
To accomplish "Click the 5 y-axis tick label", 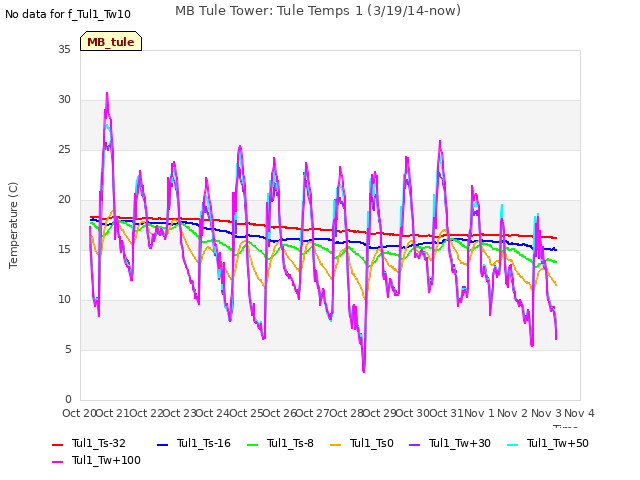I will click(68, 350).
